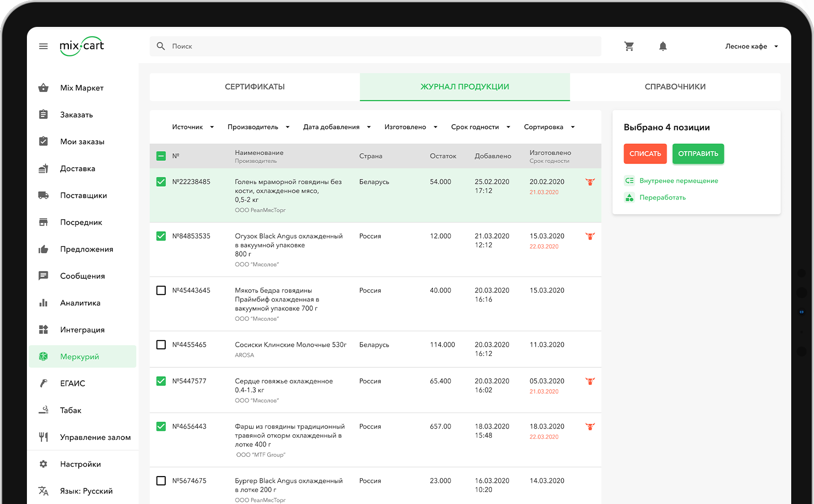This screenshot has width=814, height=504.
Task: Switch to the СПРАВОЧНИКИ tab
Action: 675,87
